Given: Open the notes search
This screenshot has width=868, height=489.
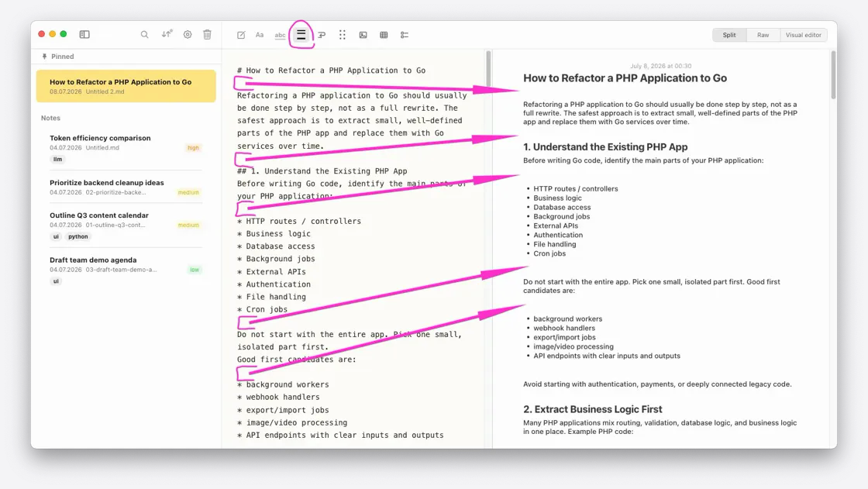Looking at the screenshot, I should (144, 34).
